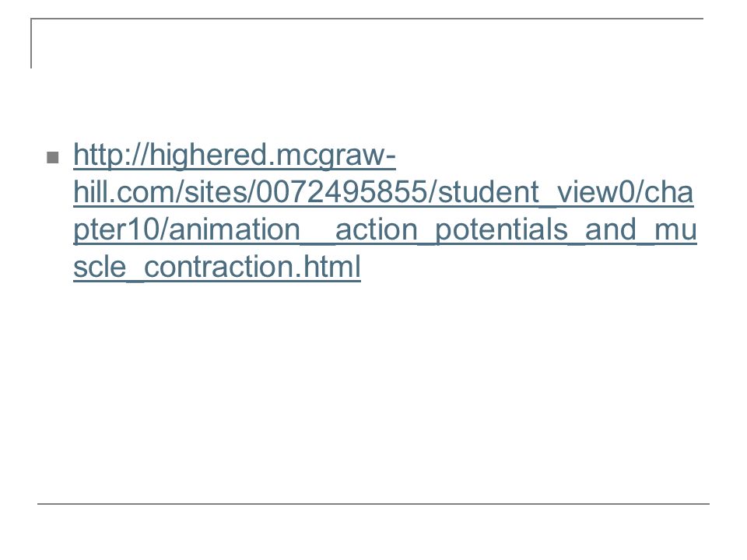
Task: Click link line starting 'hill.com/sites/0072495855'
Action: tap(383, 192)
